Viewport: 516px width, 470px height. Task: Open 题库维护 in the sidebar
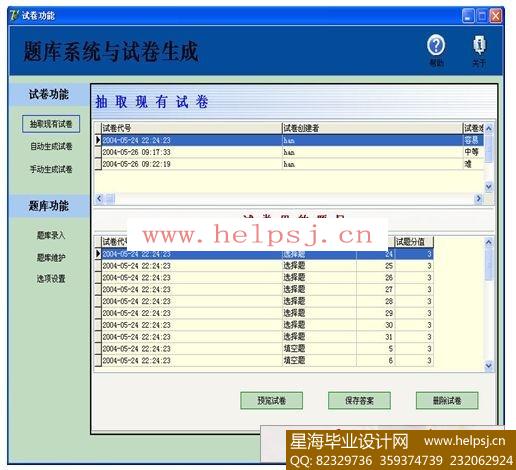[x=51, y=257]
